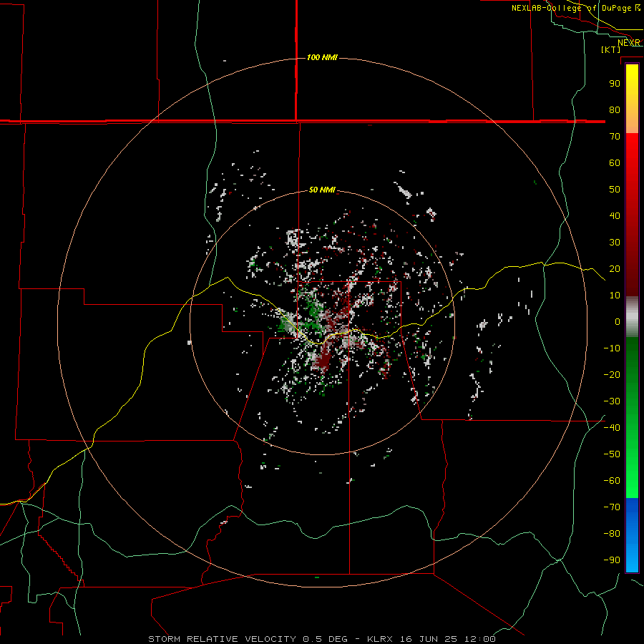Viewport: 644px width, 644px height.
Task: Click the 70 value on the velocity scale
Action: (615, 137)
